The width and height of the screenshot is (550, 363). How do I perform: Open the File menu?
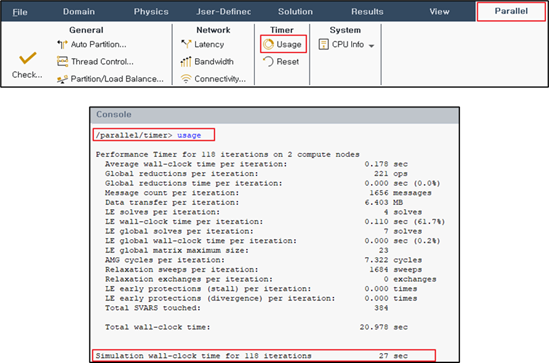coord(20,12)
